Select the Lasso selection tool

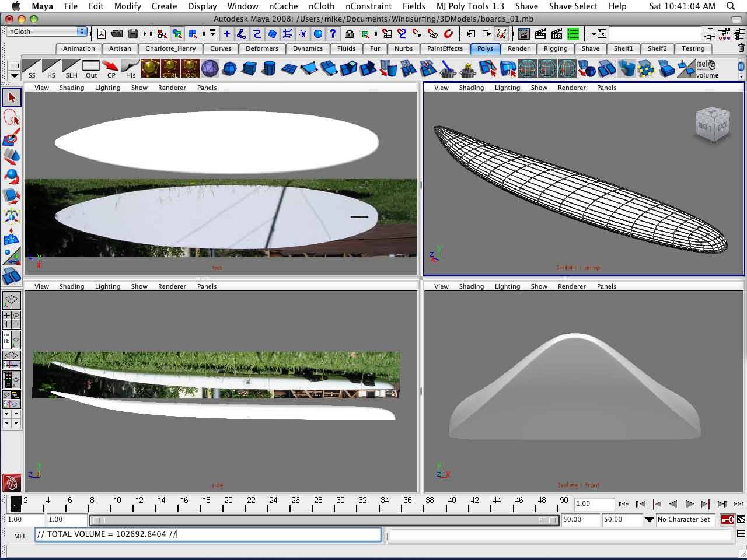11,117
